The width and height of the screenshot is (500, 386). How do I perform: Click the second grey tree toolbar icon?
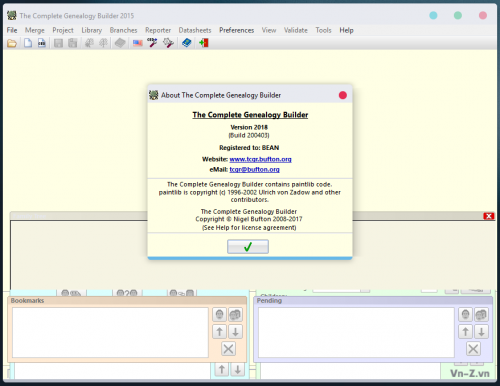(x=104, y=43)
